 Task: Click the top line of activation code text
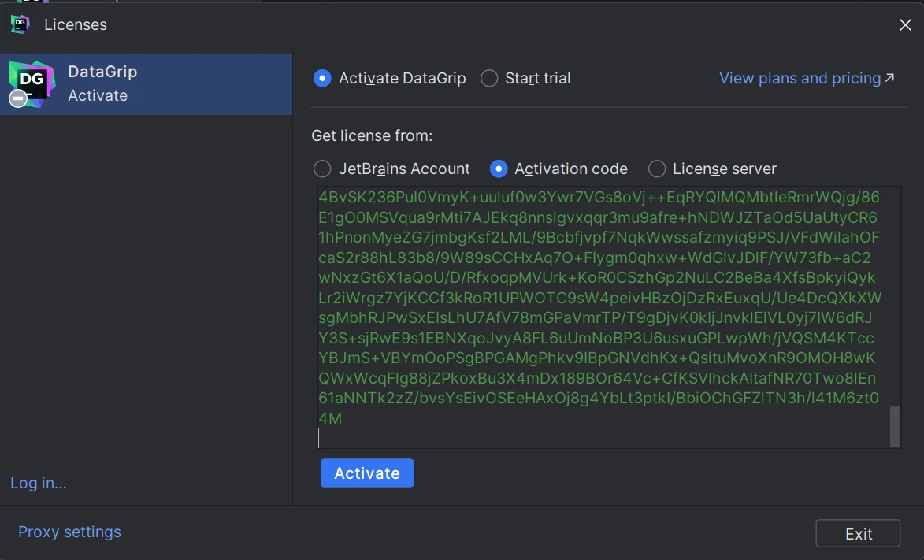599,197
